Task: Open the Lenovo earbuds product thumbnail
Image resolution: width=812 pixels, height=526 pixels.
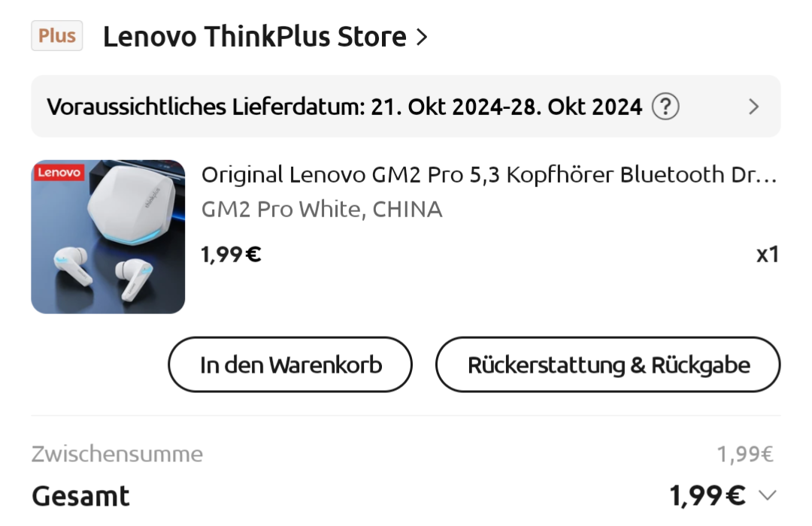Action: (x=108, y=237)
